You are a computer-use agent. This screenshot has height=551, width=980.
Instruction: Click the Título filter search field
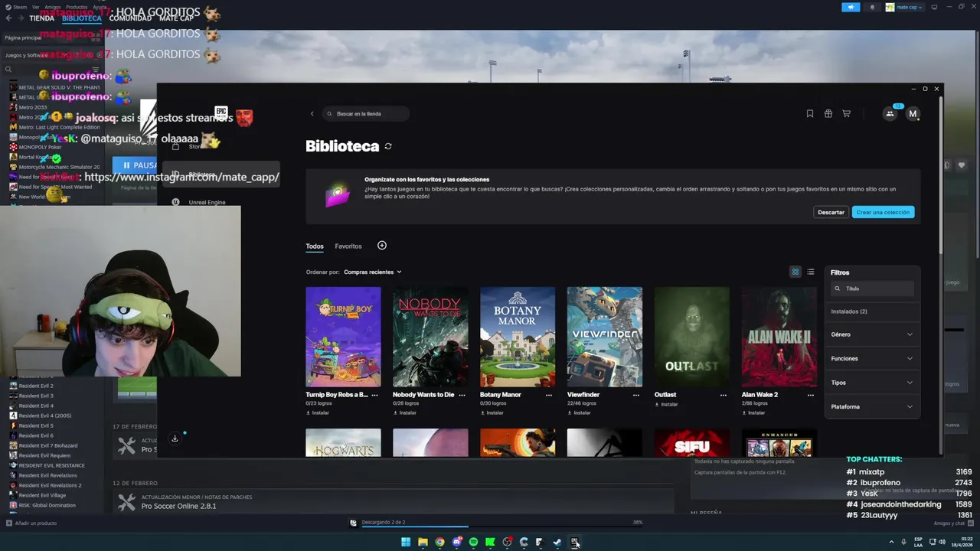pyautogui.click(x=872, y=289)
